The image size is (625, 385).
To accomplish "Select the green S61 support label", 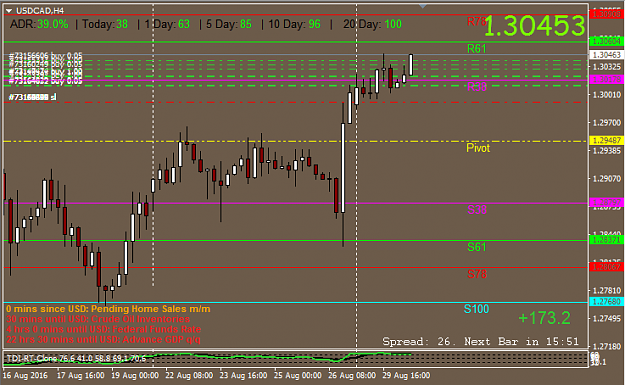I will point(477,247).
